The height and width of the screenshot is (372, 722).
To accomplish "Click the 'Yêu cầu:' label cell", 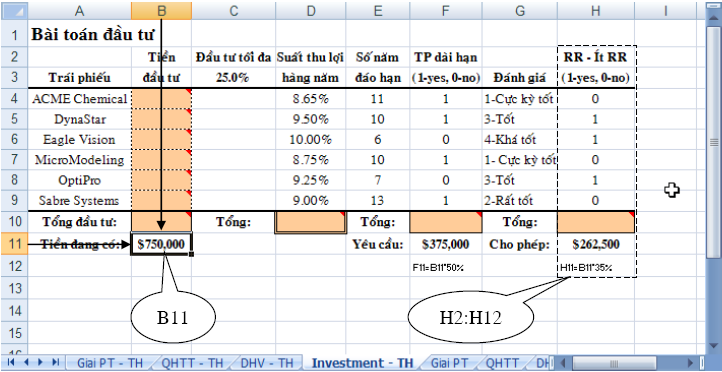I will (378, 244).
